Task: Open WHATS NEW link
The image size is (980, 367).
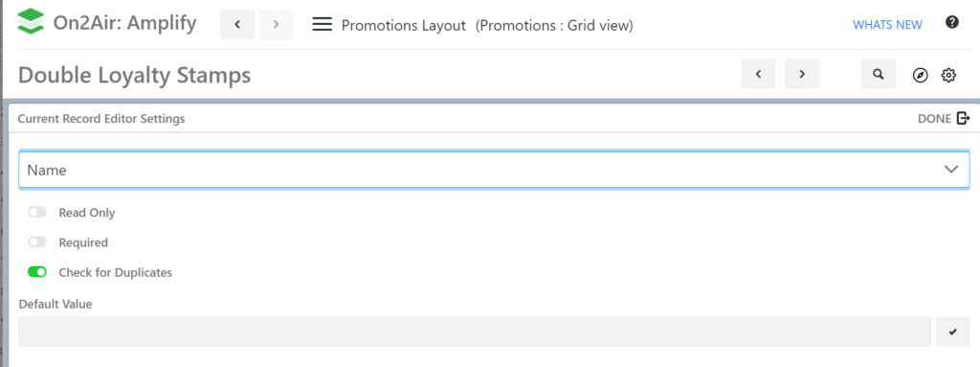Action: (x=887, y=25)
